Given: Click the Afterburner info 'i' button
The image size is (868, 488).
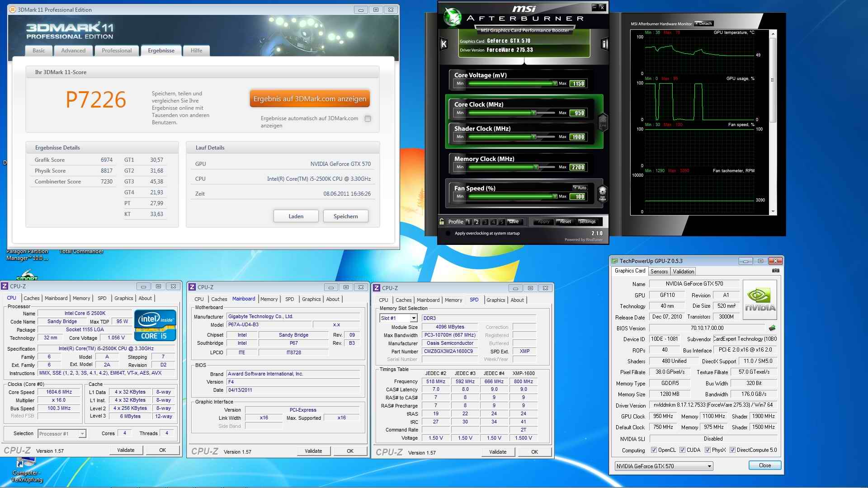Looking at the screenshot, I should click(x=604, y=44).
